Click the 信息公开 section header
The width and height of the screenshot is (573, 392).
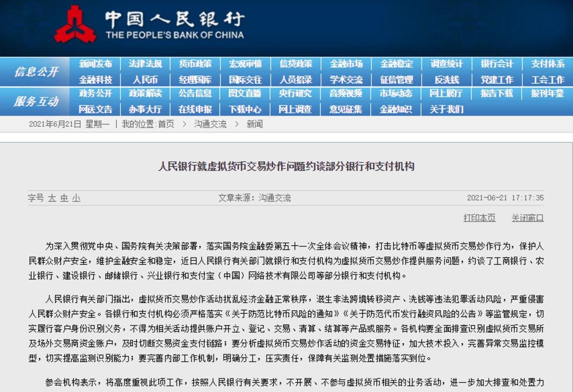click(36, 72)
